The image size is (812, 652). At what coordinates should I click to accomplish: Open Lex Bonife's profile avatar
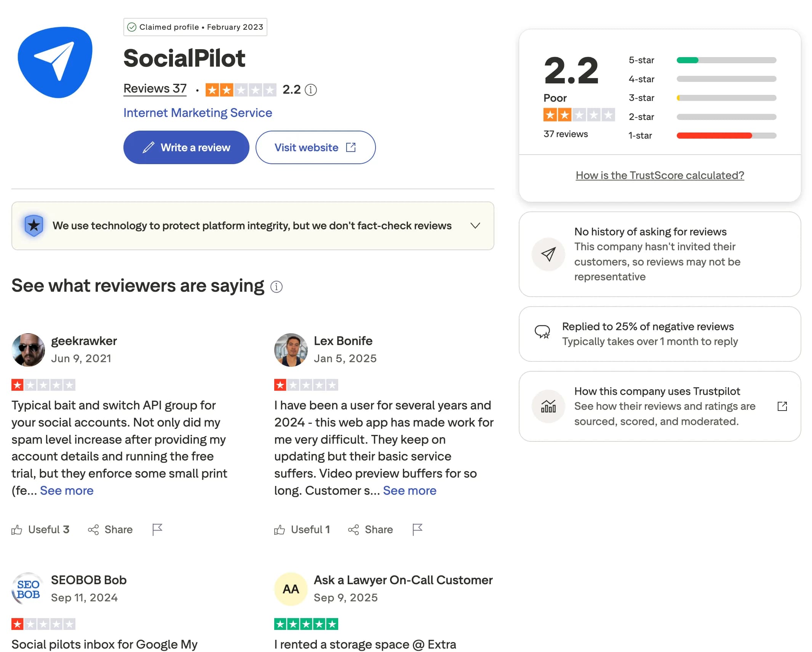click(x=291, y=350)
